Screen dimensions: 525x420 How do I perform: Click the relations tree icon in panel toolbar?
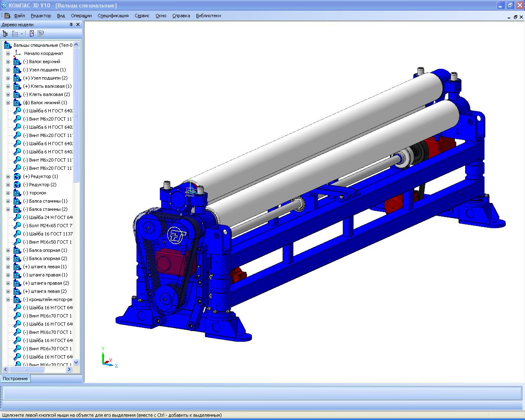click(41, 34)
